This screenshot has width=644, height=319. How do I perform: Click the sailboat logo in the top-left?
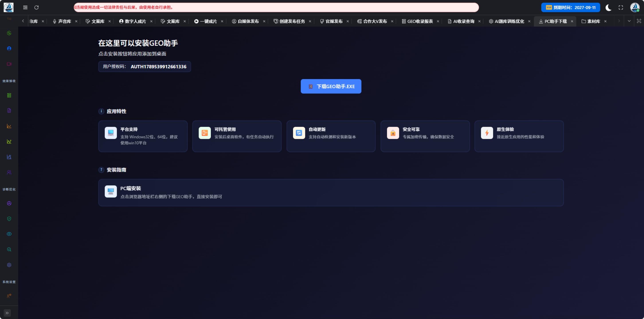point(8,8)
